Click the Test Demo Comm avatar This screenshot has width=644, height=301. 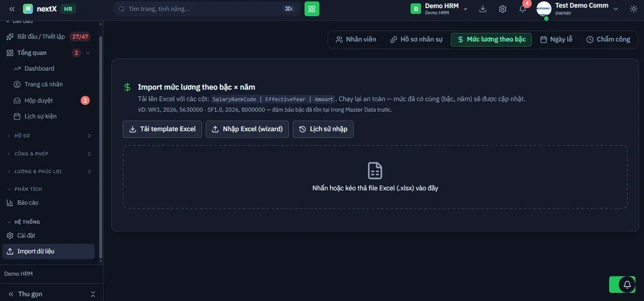tap(544, 9)
